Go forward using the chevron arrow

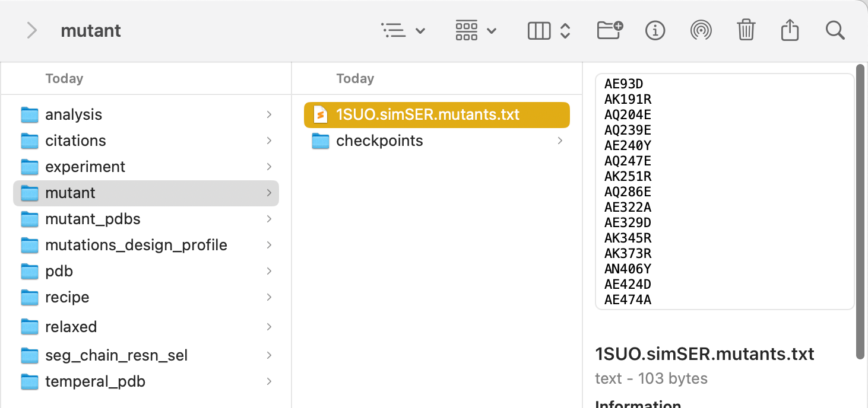[32, 30]
